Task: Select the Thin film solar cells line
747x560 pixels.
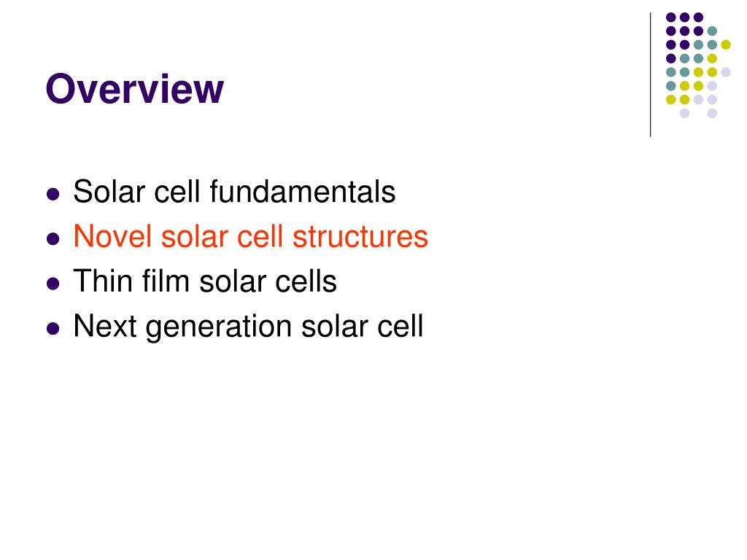Action: click(205, 281)
